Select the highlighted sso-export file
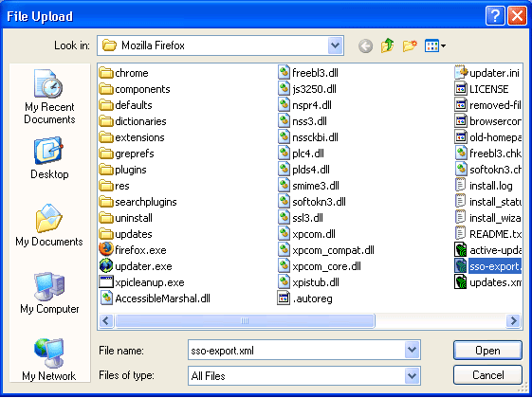The image size is (532, 398). 487,266
